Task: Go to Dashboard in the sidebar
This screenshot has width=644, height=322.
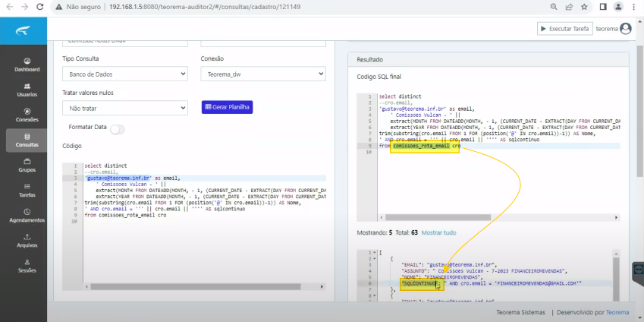Action: 27,65
